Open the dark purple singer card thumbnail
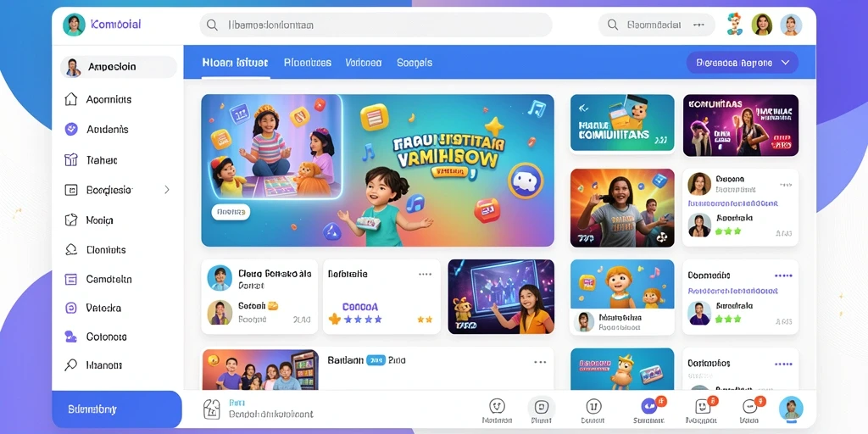 (x=741, y=125)
